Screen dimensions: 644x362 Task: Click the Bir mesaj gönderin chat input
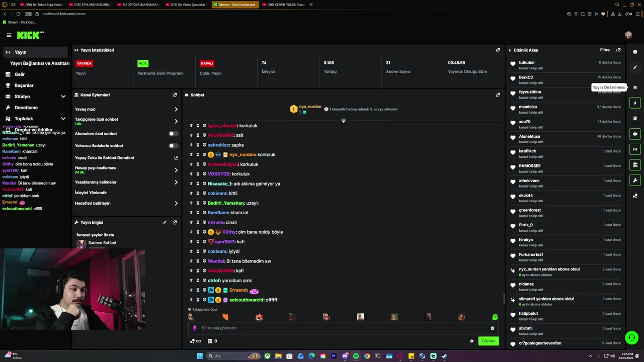pos(342,328)
